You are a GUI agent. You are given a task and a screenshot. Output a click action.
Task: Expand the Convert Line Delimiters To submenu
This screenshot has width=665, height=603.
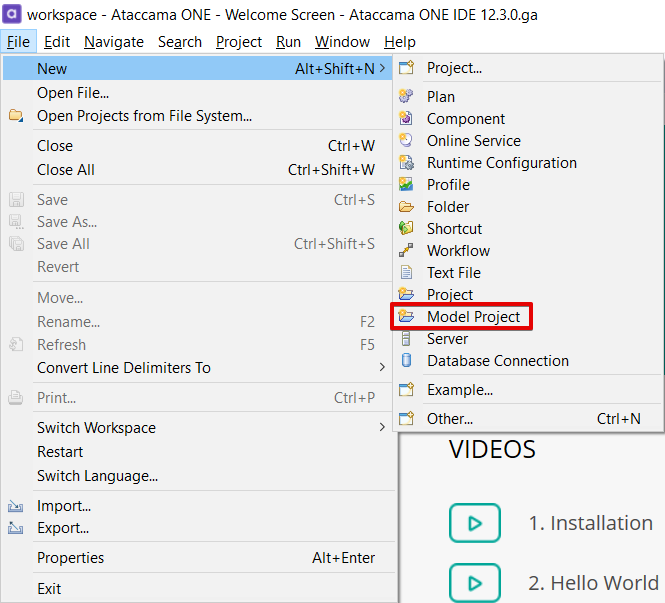[x=381, y=368]
